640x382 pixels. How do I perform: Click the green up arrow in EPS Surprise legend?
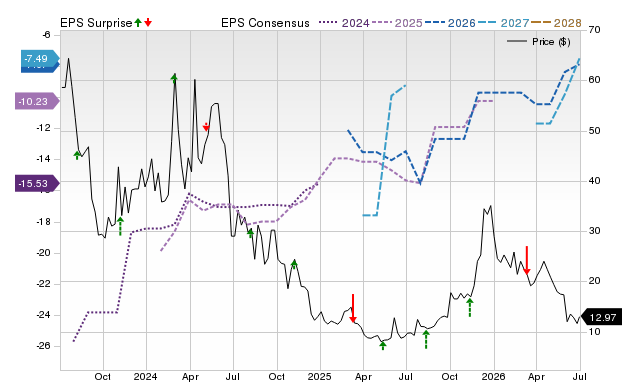pyautogui.click(x=138, y=22)
